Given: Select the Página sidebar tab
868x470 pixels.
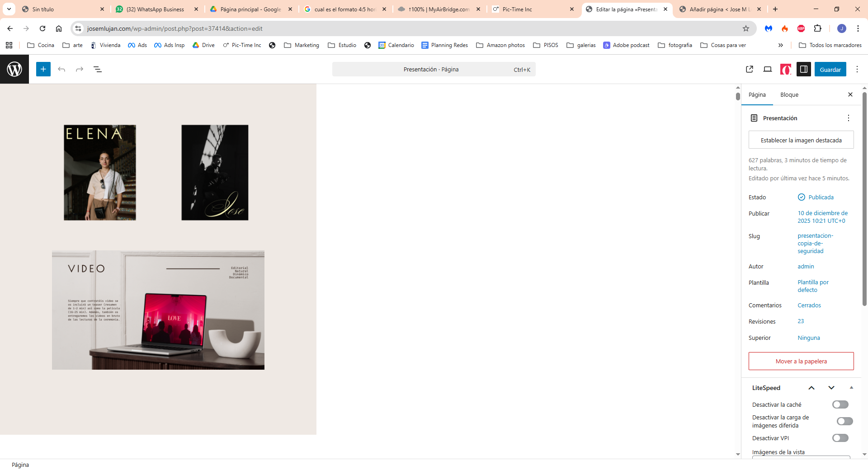Looking at the screenshot, I should click(757, 94).
